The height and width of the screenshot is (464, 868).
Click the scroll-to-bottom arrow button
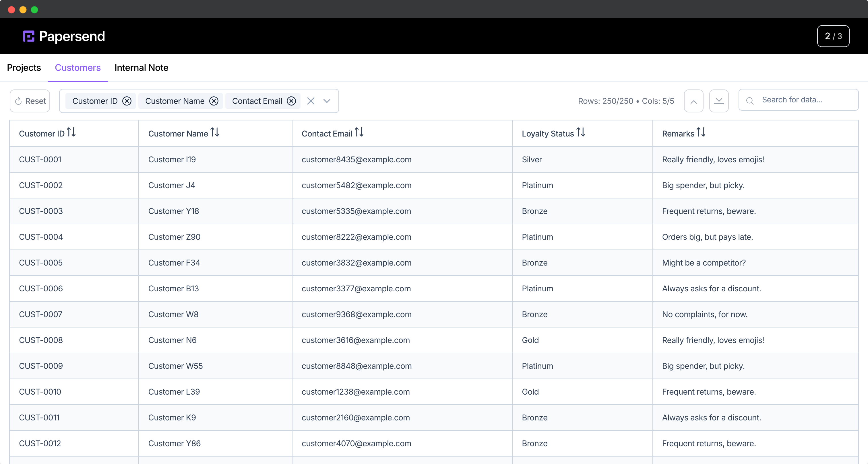tap(719, 101)
